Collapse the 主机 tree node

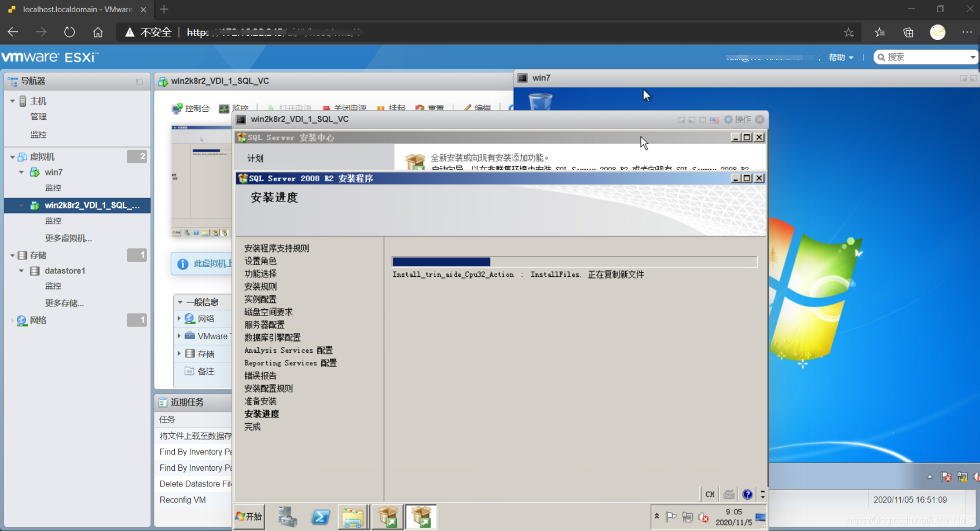(13, 101)
